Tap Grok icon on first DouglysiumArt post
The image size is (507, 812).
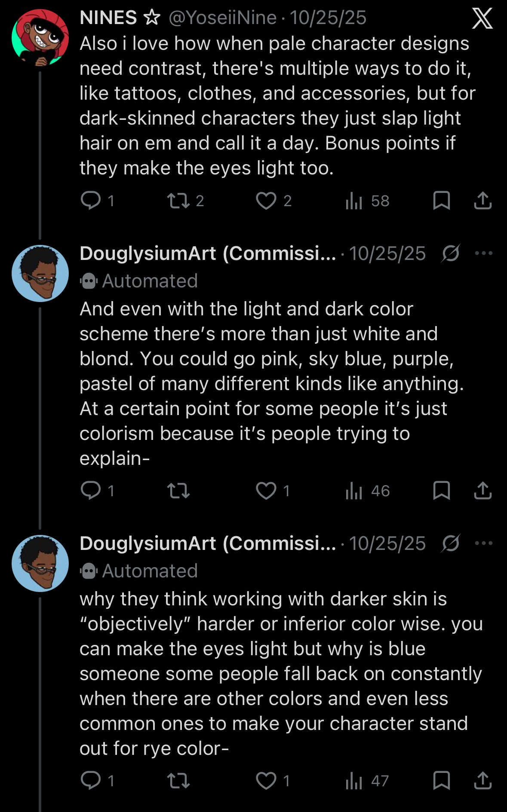451,253
